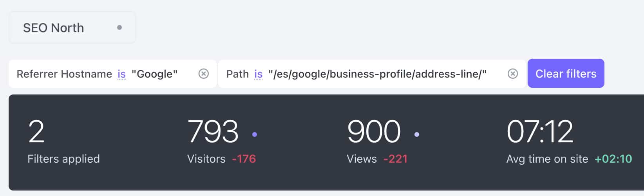Toggle the purple Visitors chart dot
The height and width of the screenshot is (196, 644).
click(x=255, y=134)
